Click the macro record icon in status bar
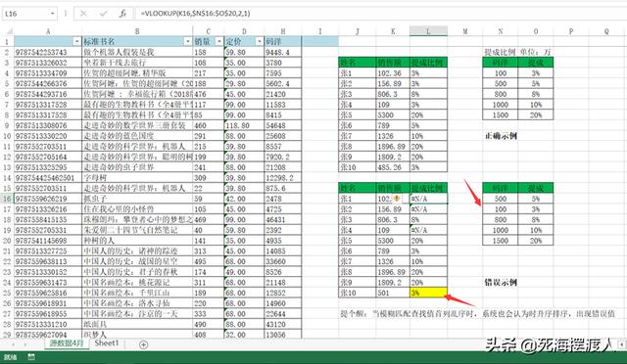 (31, 357)
